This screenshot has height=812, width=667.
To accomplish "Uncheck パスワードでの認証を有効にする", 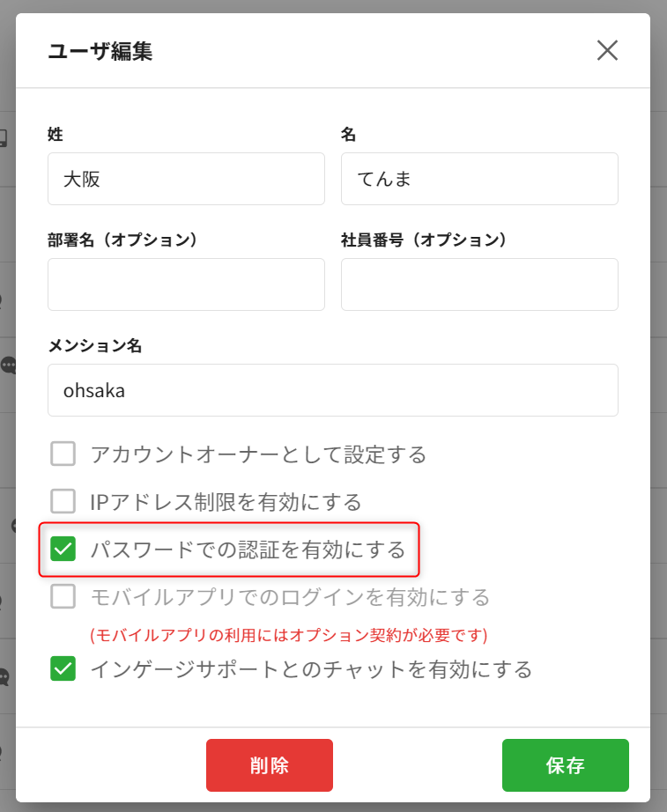I will tap(63, 550).
